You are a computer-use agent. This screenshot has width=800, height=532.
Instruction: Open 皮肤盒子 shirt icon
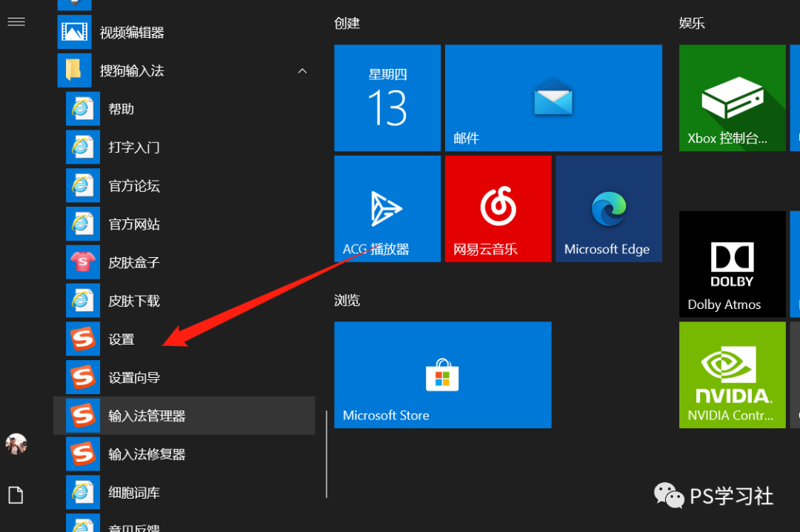[x=83, y=262]
